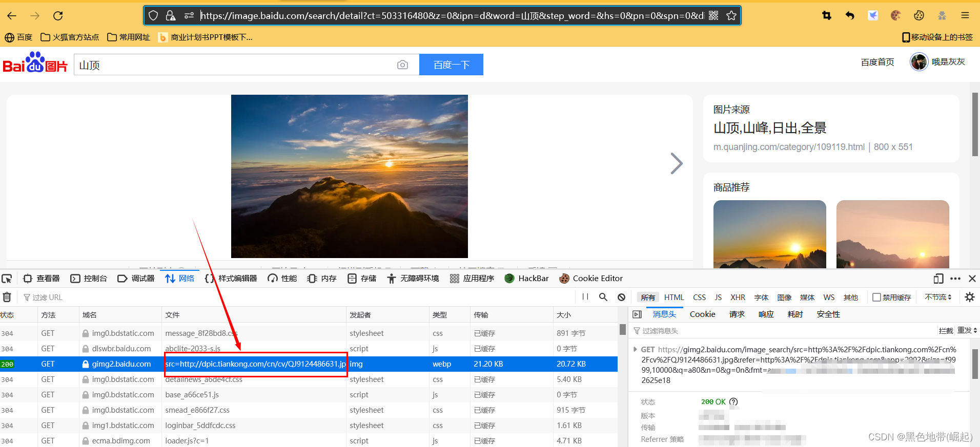Open 200 OK status help icon
980x447 pixels.
[733, 402]
